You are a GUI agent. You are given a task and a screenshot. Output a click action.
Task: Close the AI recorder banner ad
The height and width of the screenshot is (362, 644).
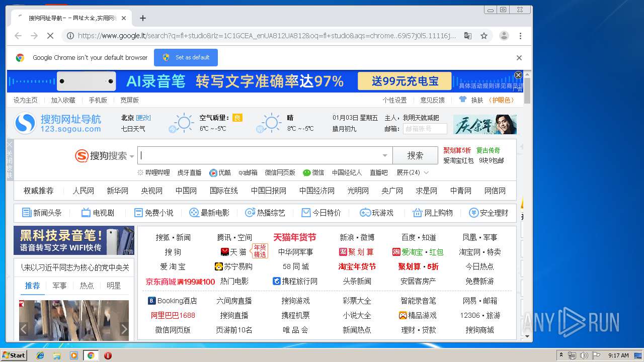tap(518, 75)
